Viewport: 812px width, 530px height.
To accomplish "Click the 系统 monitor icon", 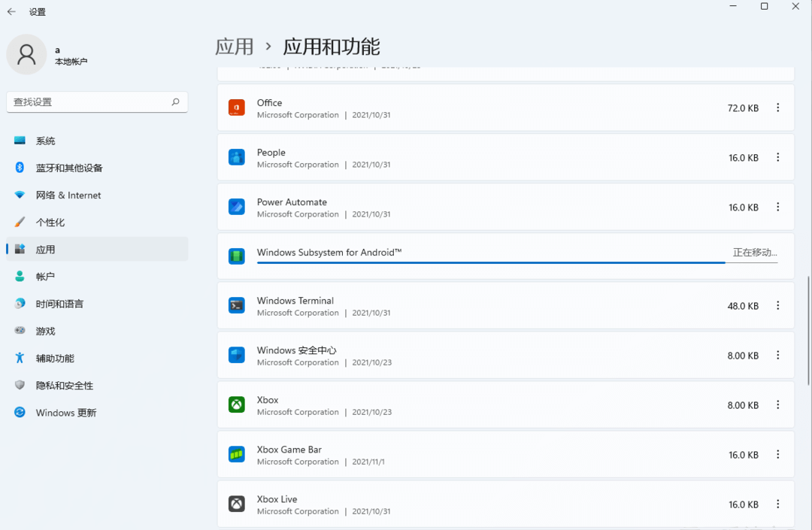I will (20, 141).
